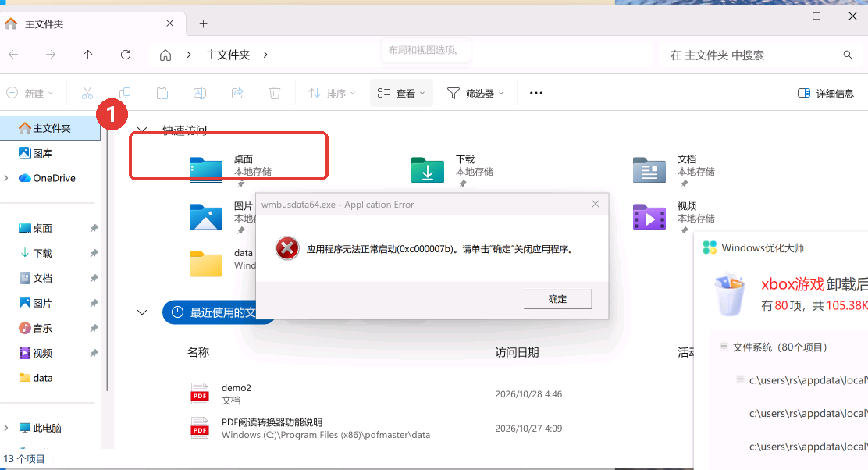Click the 最近使用的文件 pill button
The width and height of the screenshot is (868, 470).
point(219,312)
